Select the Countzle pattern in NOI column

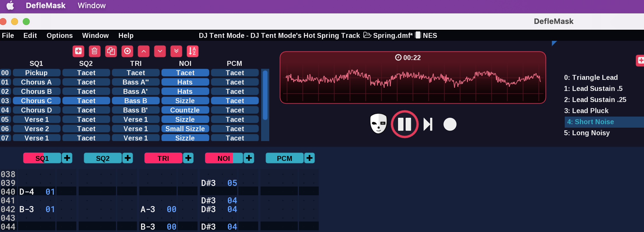[x=185, y=110]
